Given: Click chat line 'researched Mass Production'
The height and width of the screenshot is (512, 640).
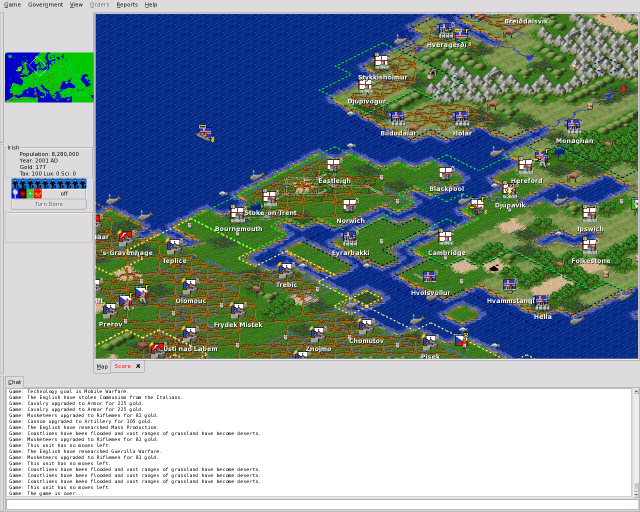Looking at the screenshot, I should tap(83, 427).
